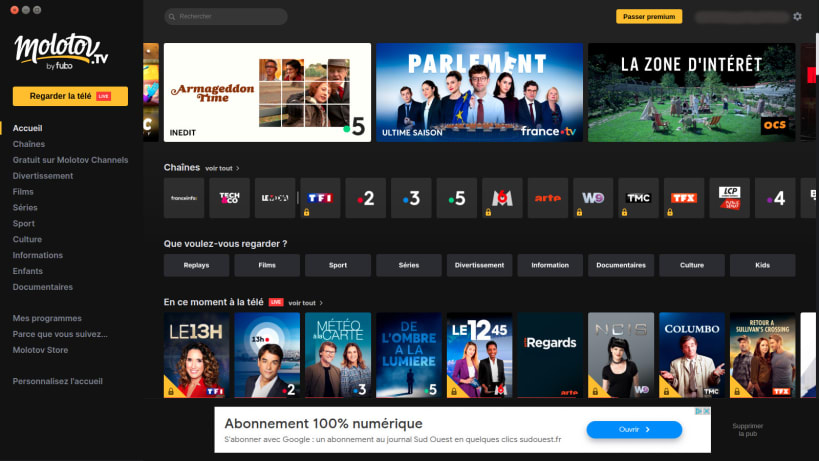Viewport: 819px width, 461px height.
Task: Select the Information category chip
Action: (x=550, y=265)
